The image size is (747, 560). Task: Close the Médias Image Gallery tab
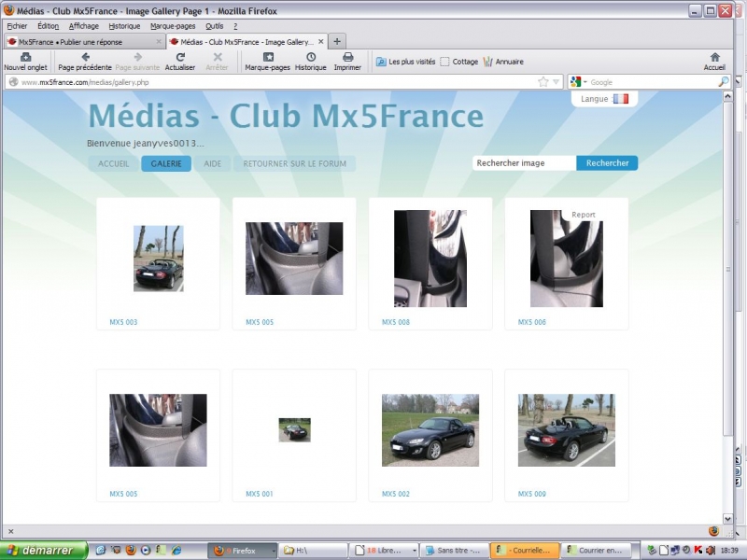(320, 42)
